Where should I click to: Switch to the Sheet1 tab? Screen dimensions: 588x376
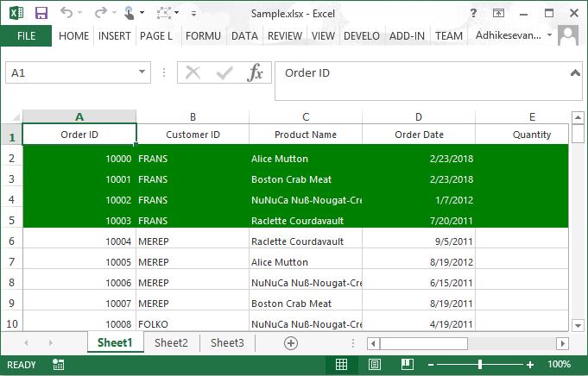coord(115,342)
